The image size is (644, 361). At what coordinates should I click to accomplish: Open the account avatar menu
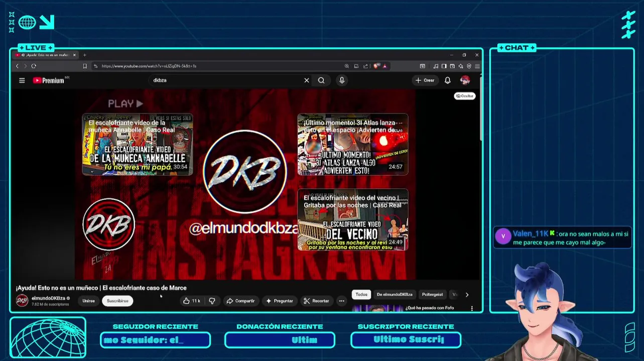coord(465,80)
